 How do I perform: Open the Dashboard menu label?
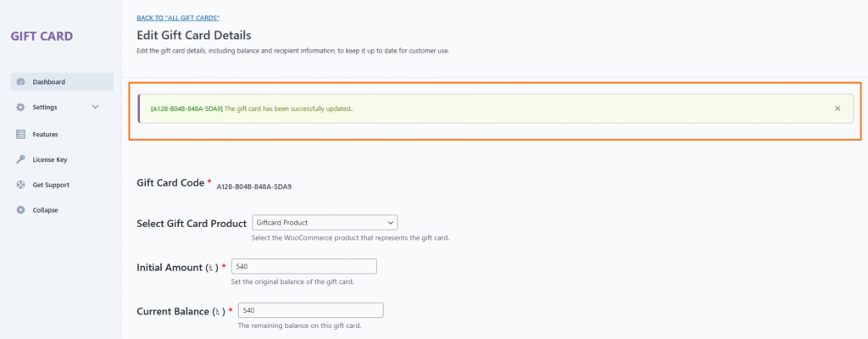tap(49, 82)
